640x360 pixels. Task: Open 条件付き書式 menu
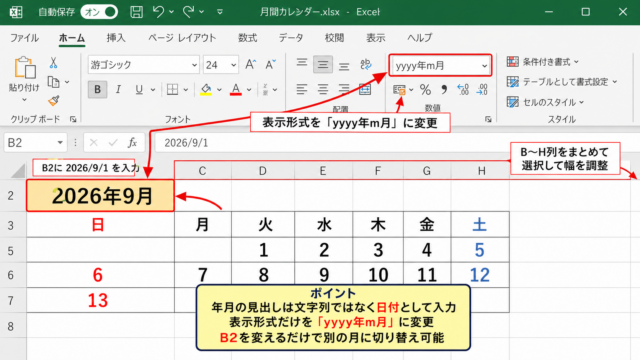(542, 62)
